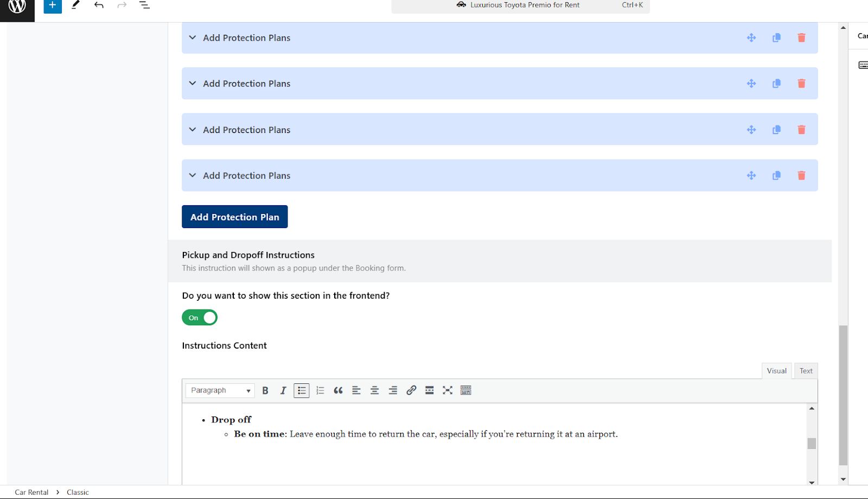Duplicate the third protection plan row
The width and height of the screenshot is (868, 499).
tap(776, 130)
